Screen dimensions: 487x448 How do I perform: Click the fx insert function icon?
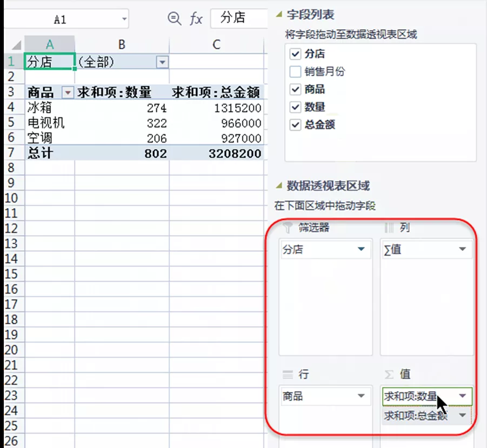pyautogui.click(x=196, y=18)
